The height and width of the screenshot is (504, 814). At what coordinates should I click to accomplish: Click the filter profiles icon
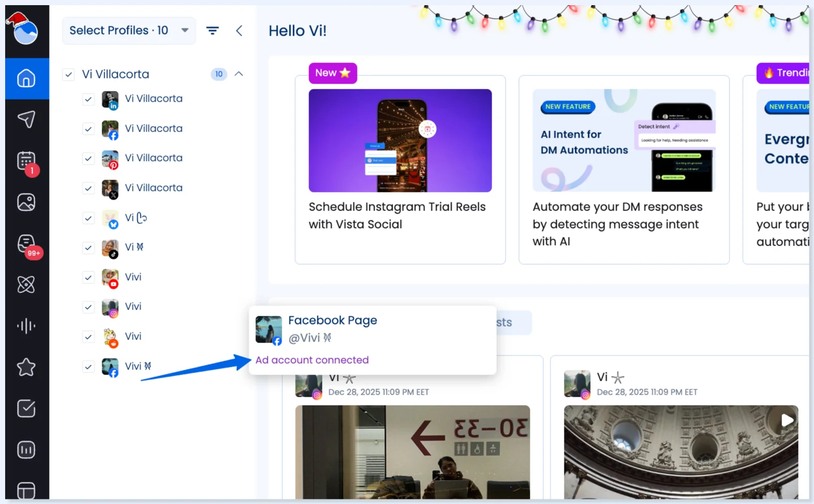(213, 30)
